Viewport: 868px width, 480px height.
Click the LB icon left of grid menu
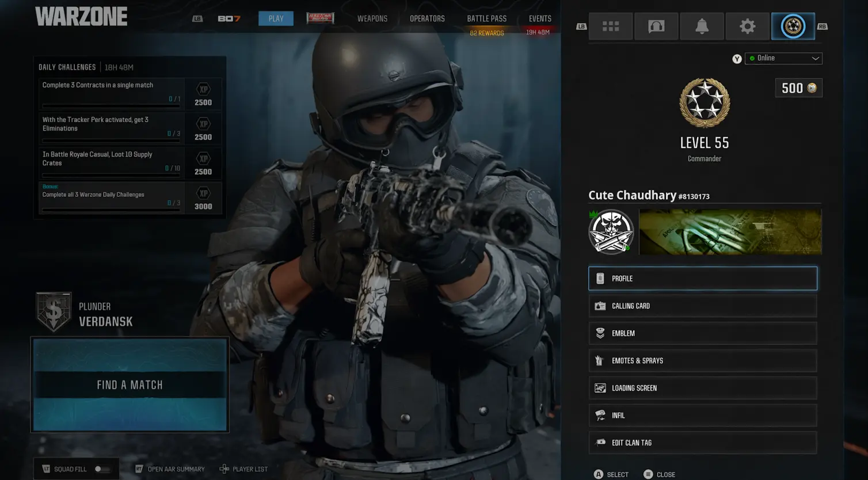click(581, 26)
